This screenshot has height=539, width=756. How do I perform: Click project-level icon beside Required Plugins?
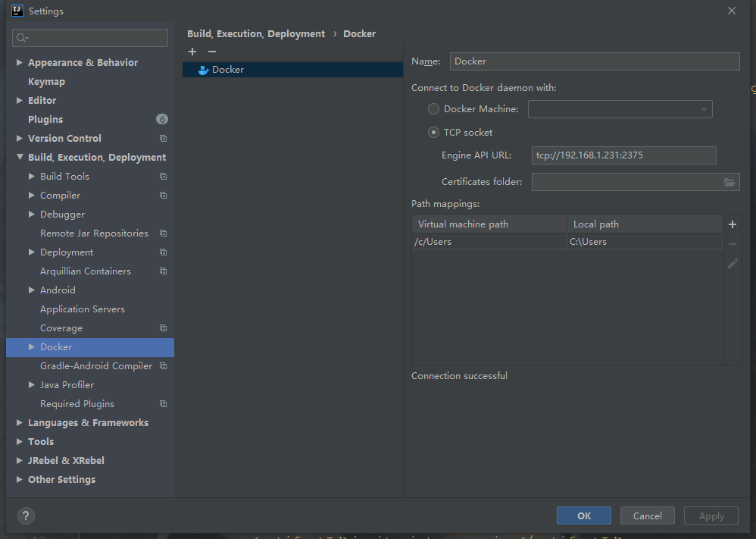pos(164,404)
